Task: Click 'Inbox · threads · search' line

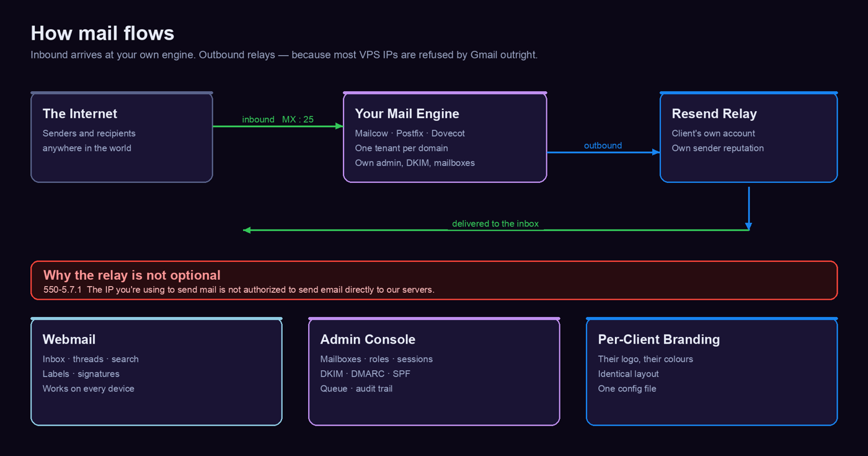Action: click(91, 359)
